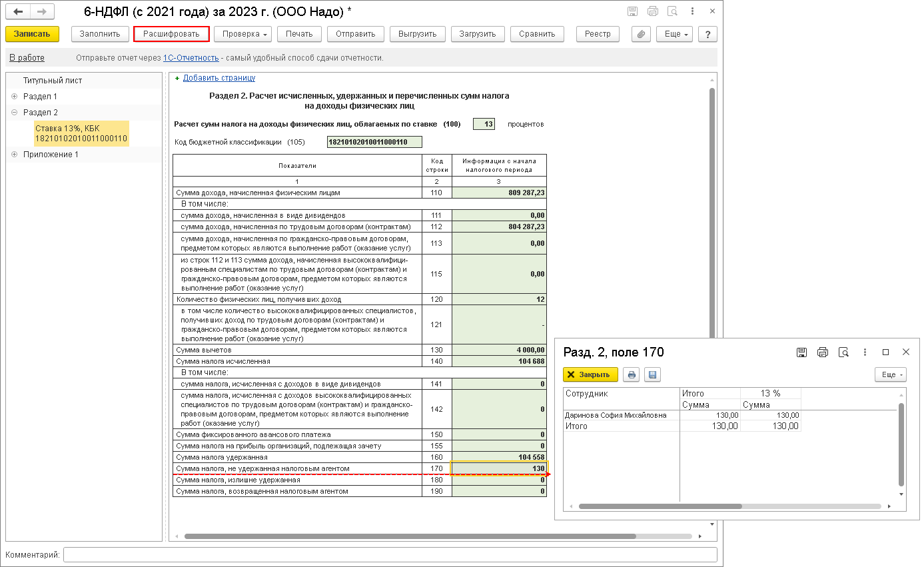Image resolution: width=924 pixels, height=567 pixels.
Task: Maximize the Разд. 2, поле 170 window
Action: (x=885, y=352)
